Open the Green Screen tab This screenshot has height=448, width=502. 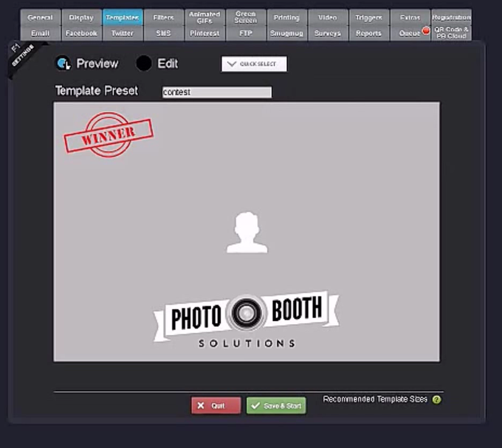[x=246, y=17]
